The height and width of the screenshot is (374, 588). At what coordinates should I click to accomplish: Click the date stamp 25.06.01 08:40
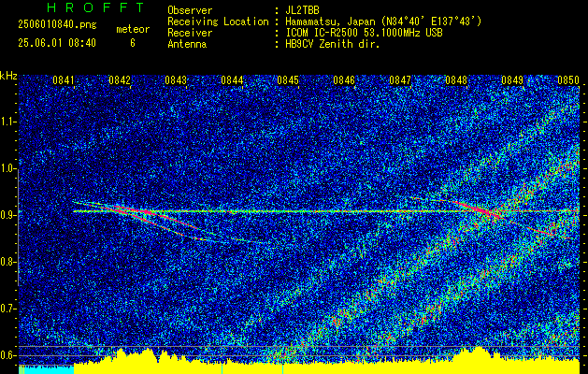57,43
